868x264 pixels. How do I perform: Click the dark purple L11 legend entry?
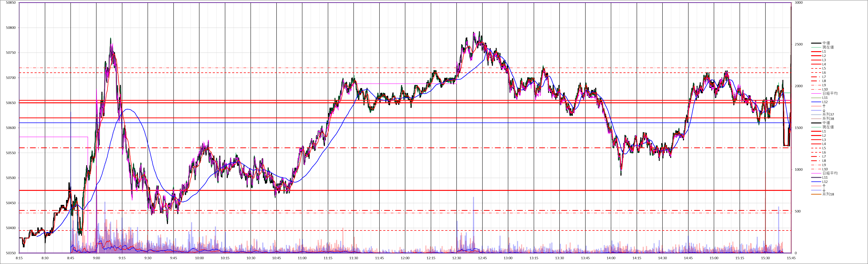click(824, 178)
